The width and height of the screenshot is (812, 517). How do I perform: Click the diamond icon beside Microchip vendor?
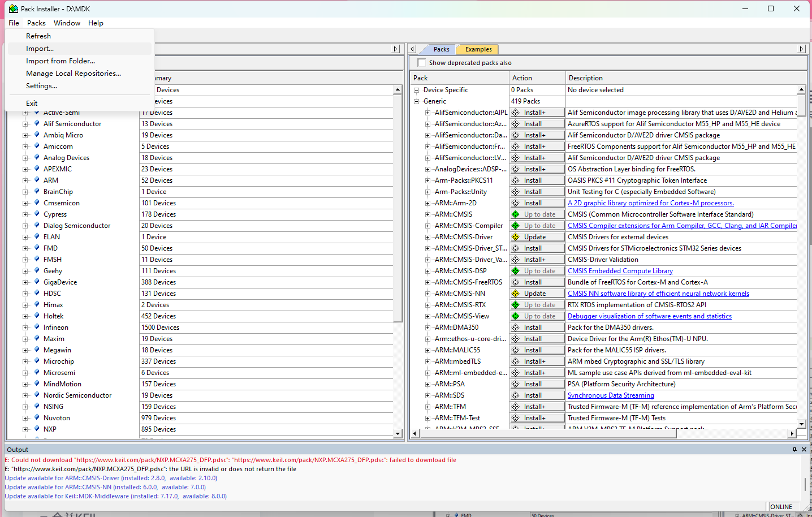[37, 361]
